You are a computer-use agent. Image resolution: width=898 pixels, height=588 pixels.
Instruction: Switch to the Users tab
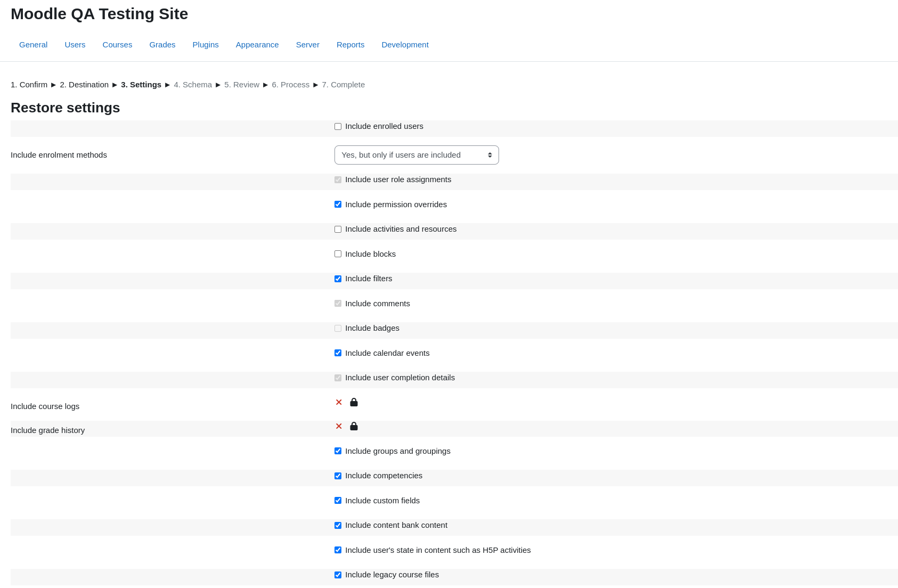(75, 45)
